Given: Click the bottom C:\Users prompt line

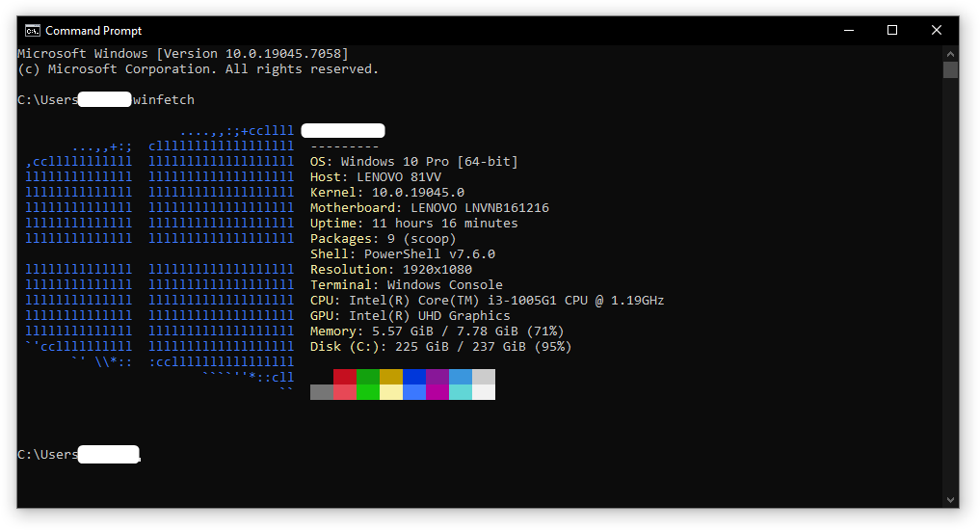Looking at the screenshot, I should 79,455.
